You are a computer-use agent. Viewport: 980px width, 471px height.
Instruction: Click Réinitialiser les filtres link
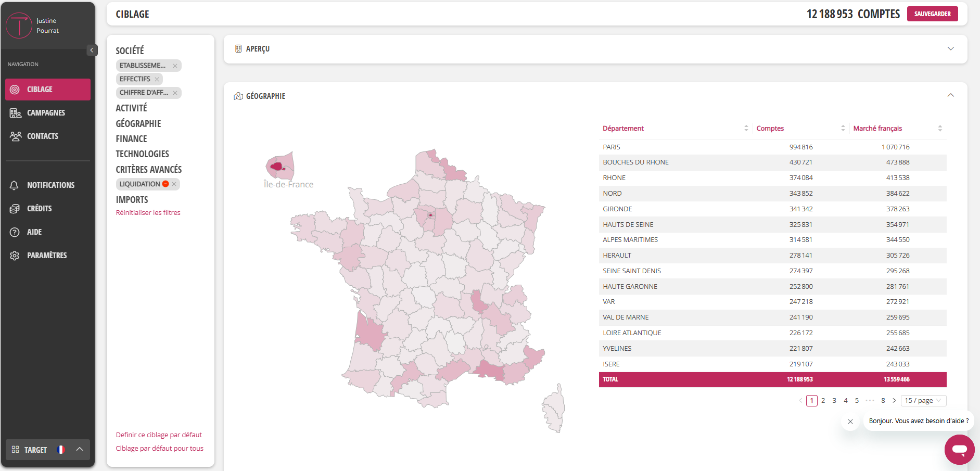click(x=148, y=213)
